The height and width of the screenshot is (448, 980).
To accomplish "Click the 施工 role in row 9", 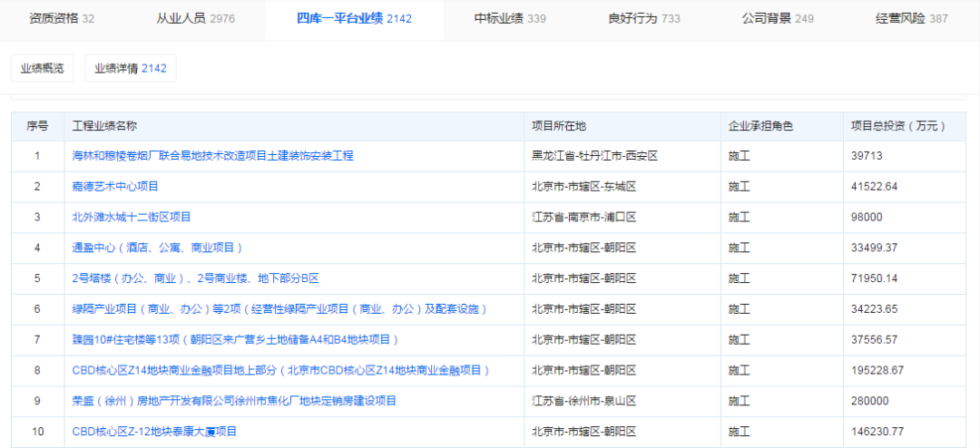I will 740,401.
